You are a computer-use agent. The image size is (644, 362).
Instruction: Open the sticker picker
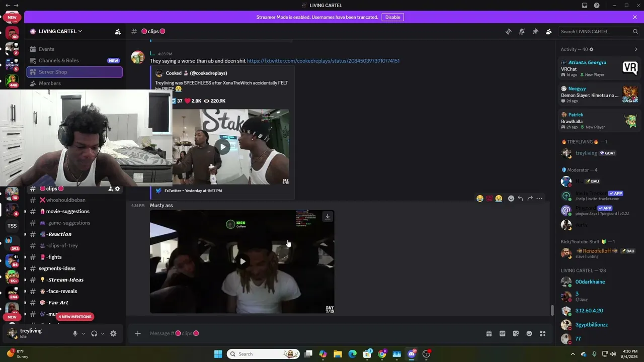(516, 333)
